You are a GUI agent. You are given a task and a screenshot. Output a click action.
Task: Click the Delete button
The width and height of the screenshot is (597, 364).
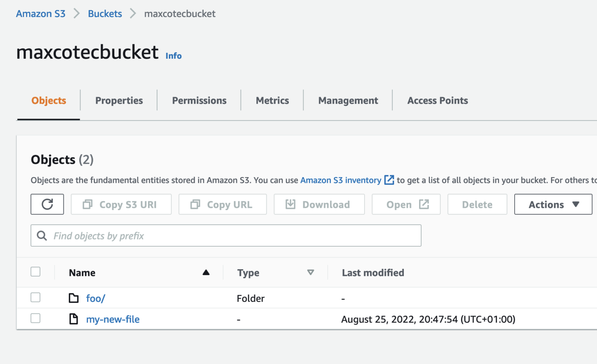click(477, 204)
